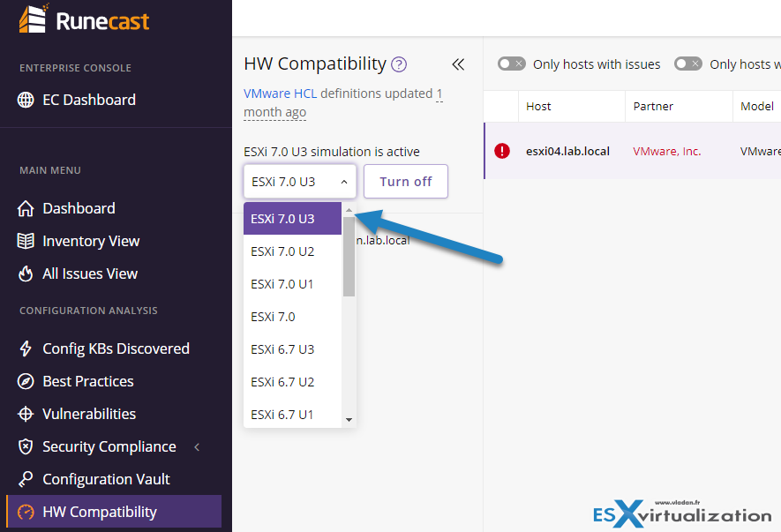
Task: Click the HW Compatibility gauge icon
Action: [26, 512]
